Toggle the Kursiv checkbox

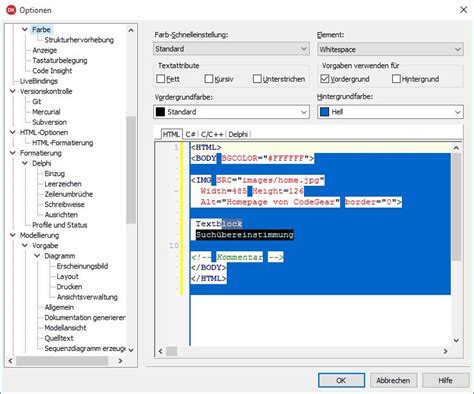pyautogui.click(x=209, y=79)
